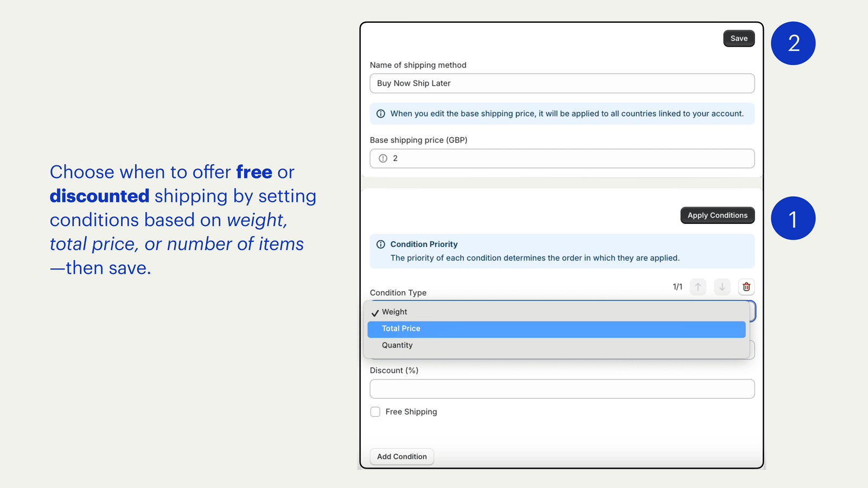Click the Free Shipping label text

point(411,412)
